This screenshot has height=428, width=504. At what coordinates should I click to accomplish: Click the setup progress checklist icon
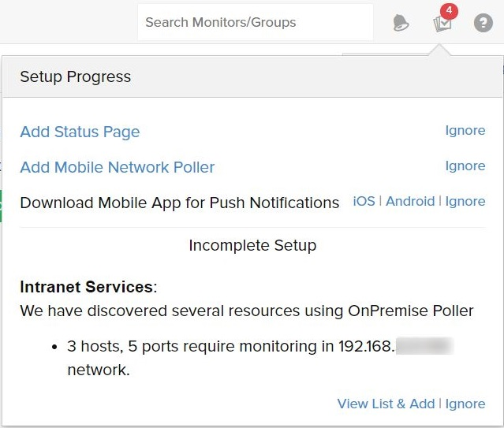442,24
